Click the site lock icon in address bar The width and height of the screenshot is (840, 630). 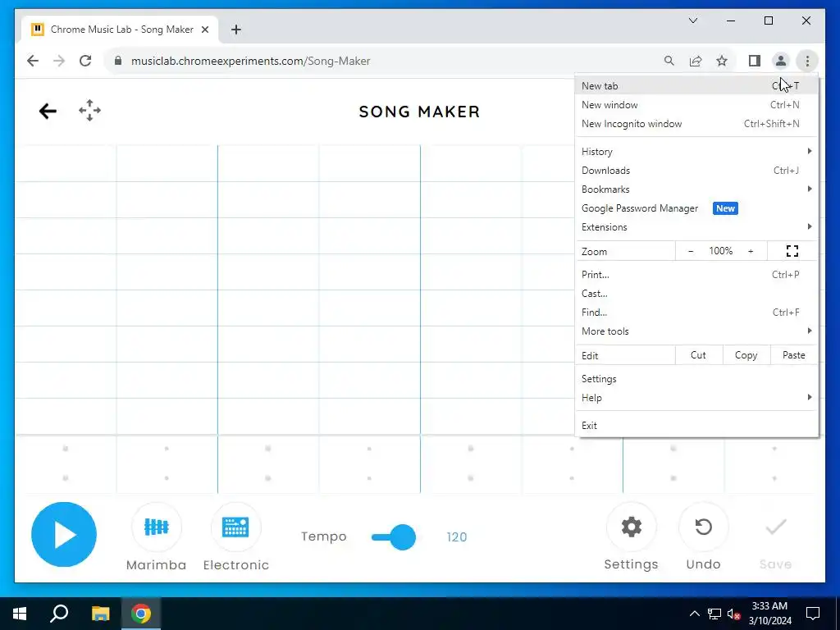click(x=118, y=61)
